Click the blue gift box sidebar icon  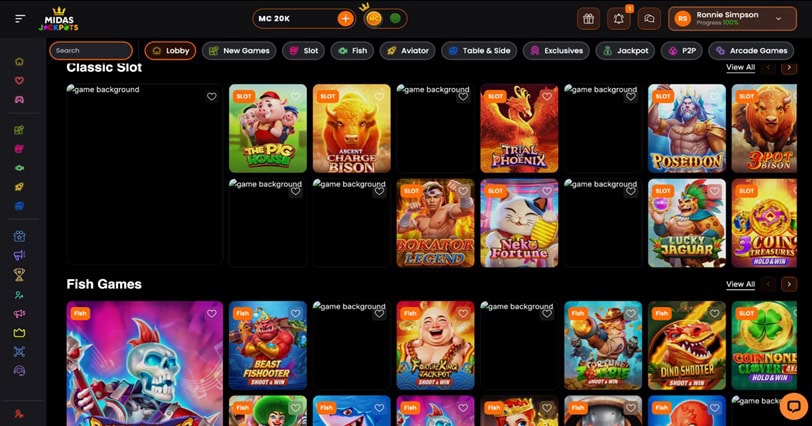pyautogui.click(x=19, y=236)
